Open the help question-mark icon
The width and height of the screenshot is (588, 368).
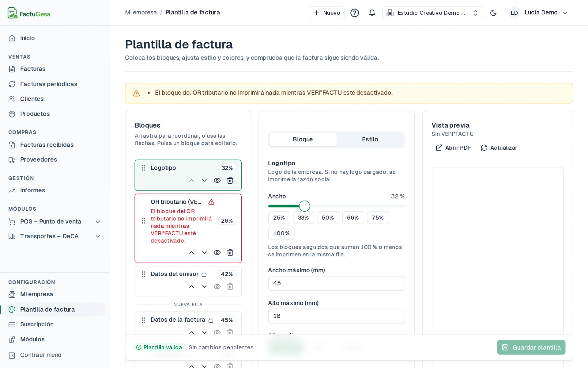coord(354,13)
